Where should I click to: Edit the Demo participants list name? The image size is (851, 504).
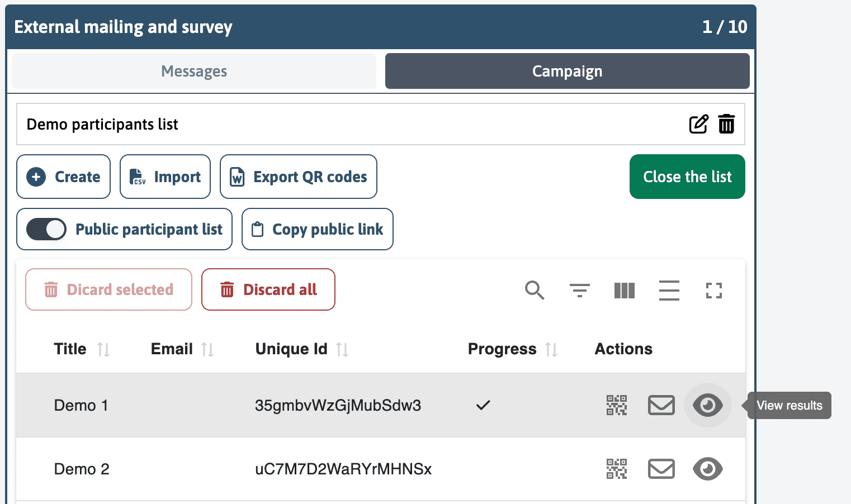(x=698, y=124)
